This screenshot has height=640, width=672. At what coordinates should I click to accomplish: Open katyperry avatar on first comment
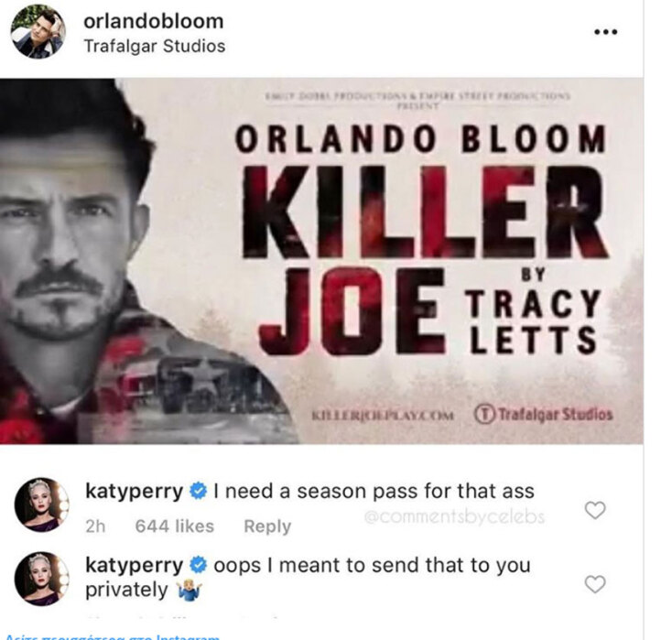pyautogui.click(x=41, y=504)
